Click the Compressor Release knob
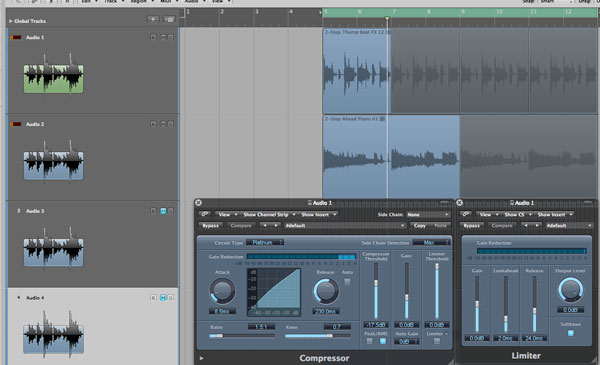Image resolution: width=600 pixels, height=365 pixels. [326, 291]
